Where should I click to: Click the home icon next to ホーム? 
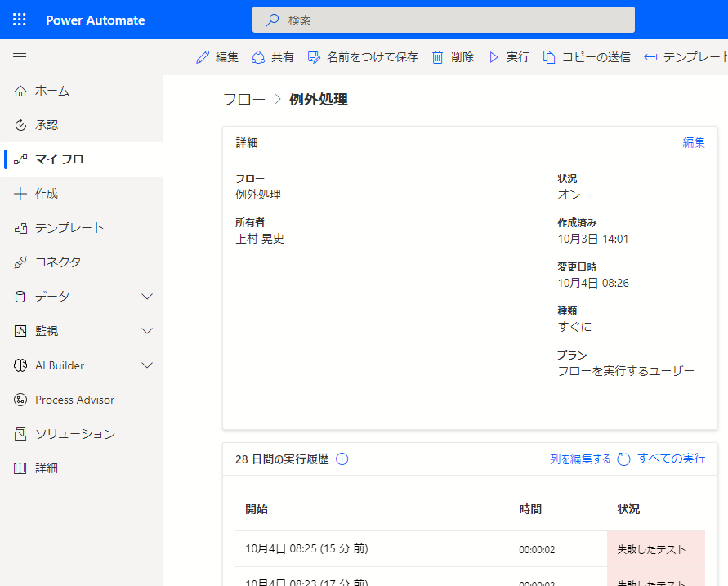(x=20, y=91)
